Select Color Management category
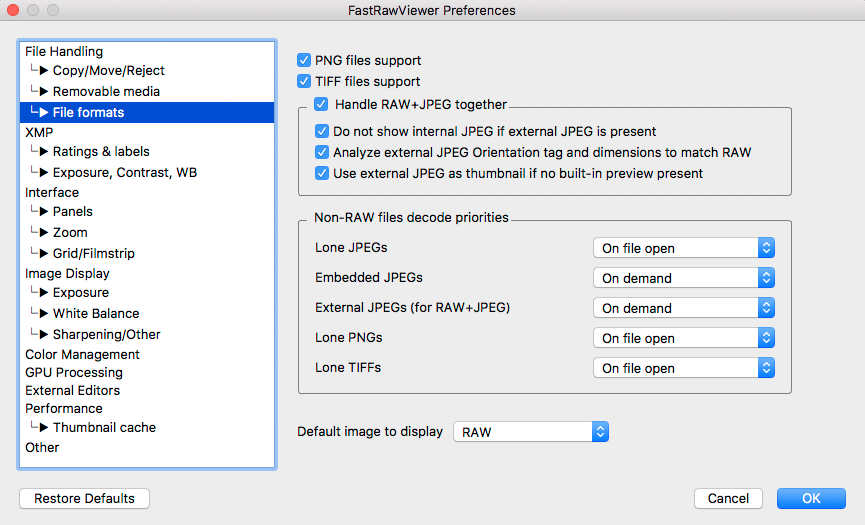The image size is (865, 525). pos(82,354)
